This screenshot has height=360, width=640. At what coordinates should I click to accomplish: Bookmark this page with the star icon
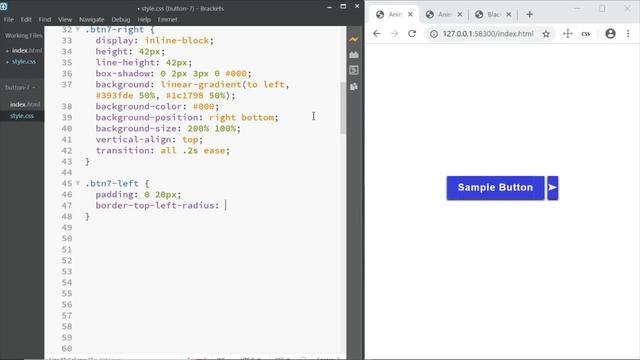(546, 34)
